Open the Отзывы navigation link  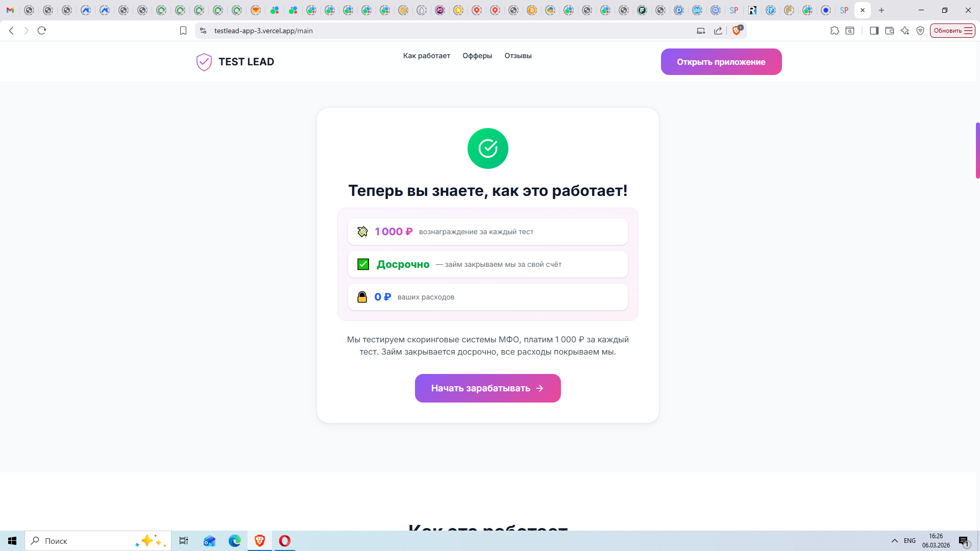click(518, 56)
